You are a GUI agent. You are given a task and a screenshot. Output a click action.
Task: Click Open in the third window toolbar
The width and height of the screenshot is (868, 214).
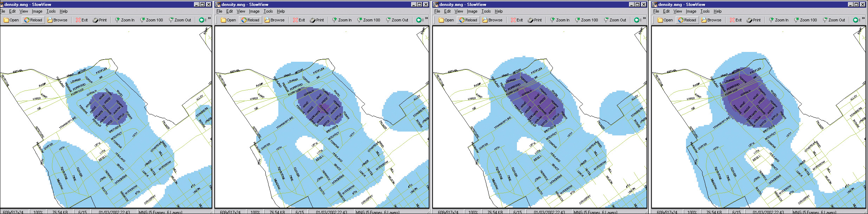[x=446, y=20]
